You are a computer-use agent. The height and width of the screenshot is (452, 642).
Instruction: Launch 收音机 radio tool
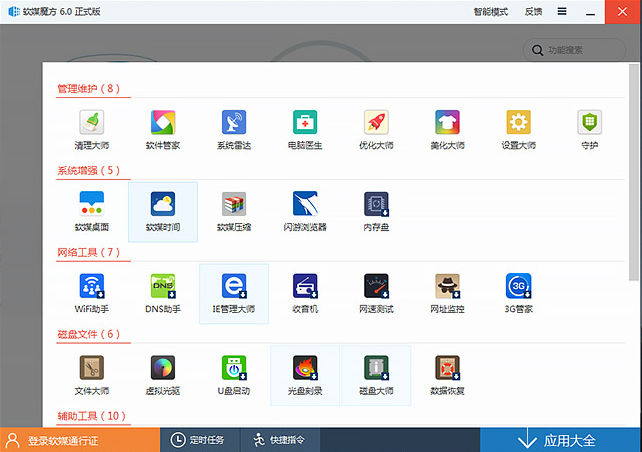(x=305, y=286)
